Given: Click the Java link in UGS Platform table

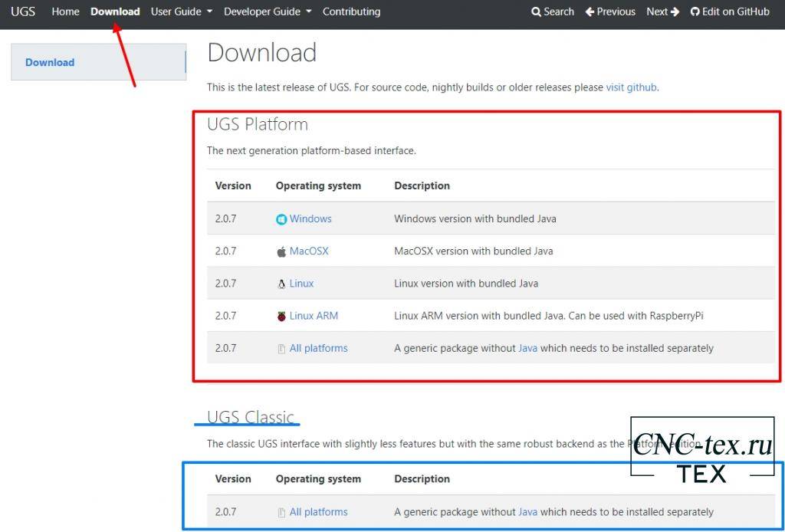Looking at the screenshot, I should [x=527, y=348].
